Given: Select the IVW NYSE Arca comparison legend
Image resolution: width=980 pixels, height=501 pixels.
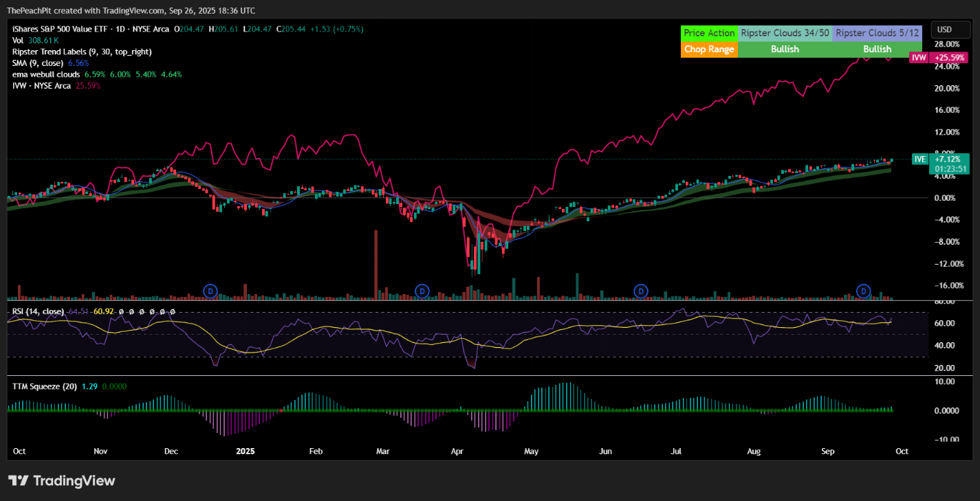Looking at the screenshot, I should click(x=42, y=85).
